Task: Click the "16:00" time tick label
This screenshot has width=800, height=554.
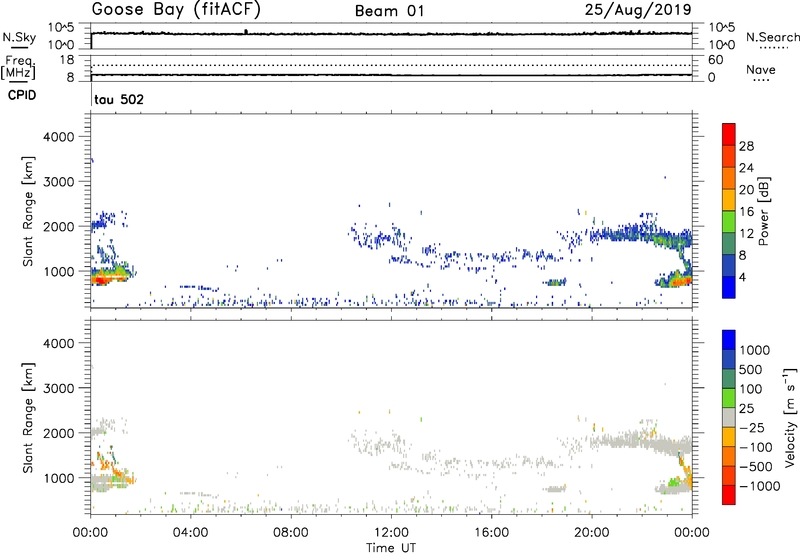Action: [491, 533]
